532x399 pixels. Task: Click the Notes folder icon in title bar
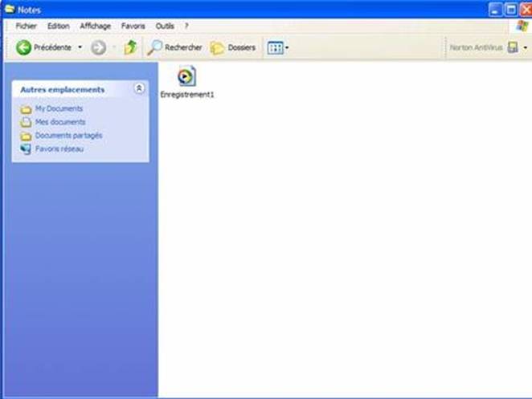click(x=10, y=9)
